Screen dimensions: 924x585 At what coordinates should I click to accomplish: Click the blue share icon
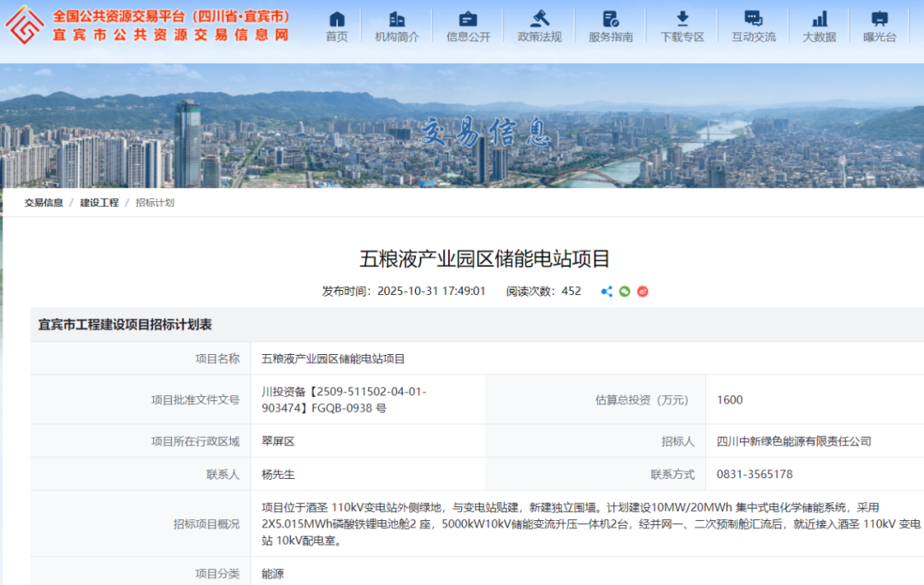[x=607, y=292]
